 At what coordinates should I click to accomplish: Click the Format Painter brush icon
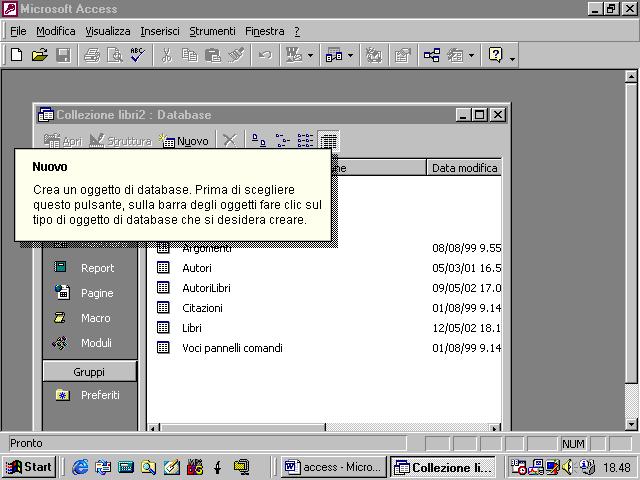236,55
